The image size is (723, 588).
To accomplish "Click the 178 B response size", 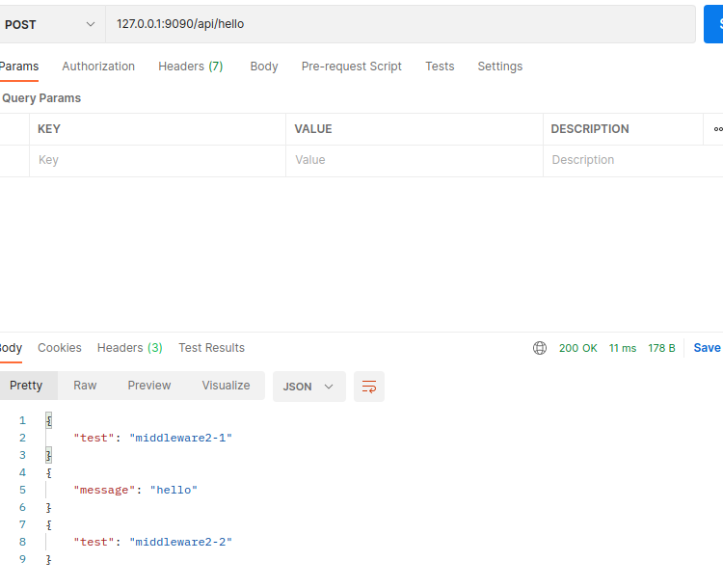I will 661,348.
